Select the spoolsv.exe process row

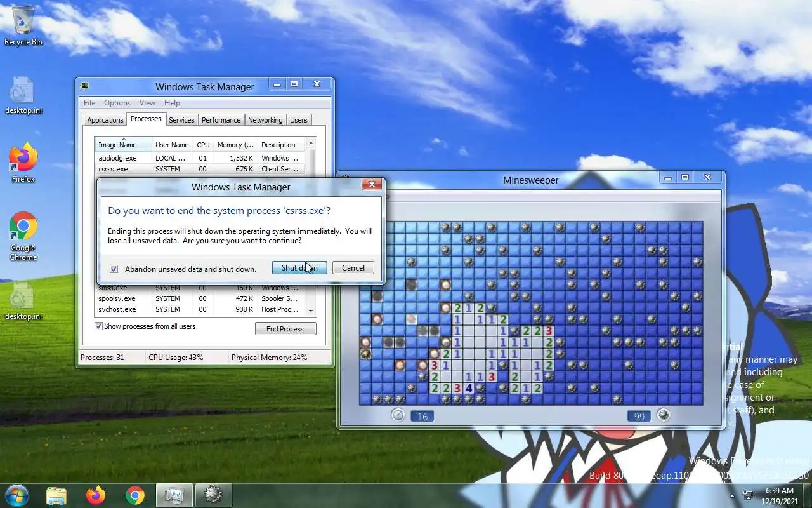pos(200,298)
